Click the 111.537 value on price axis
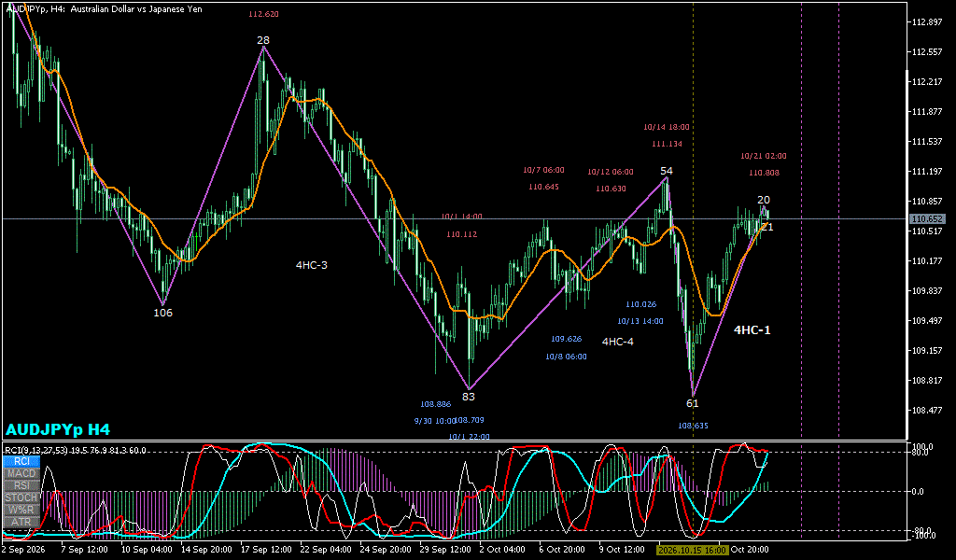The width and height of the screenshot is (956, 560). [926, 141]
